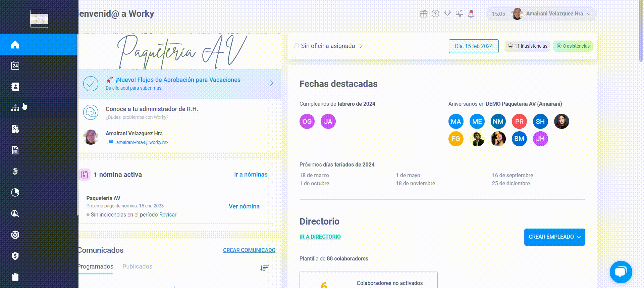644x288 pixels.
Task: Click the 0 asistencias badge
Action: (x=573, y=46)
